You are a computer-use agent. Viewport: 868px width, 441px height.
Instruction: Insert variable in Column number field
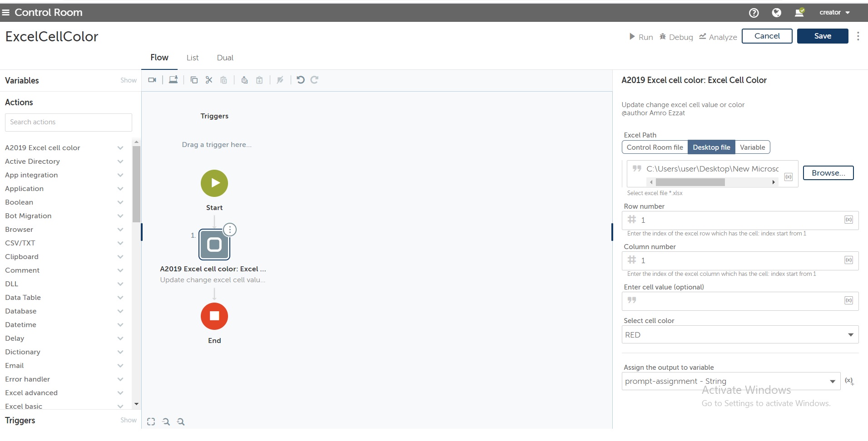(x=848, y=260)
